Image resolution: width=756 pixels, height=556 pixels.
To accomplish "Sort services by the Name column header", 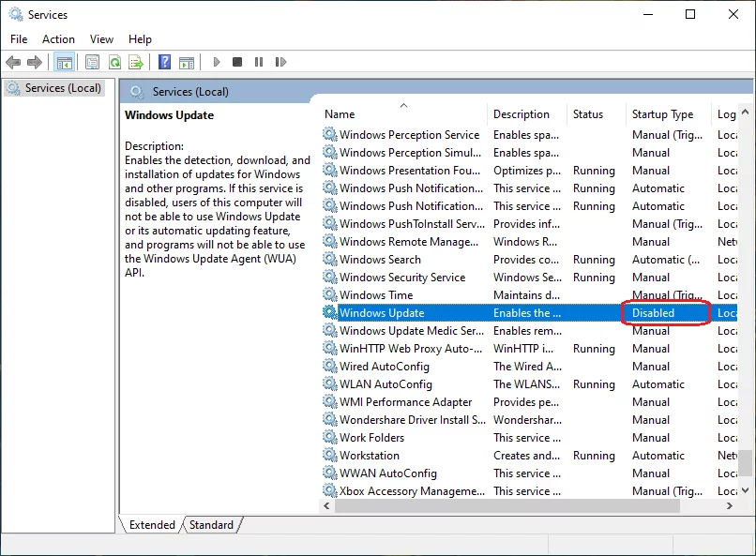I will pos(340,114).
